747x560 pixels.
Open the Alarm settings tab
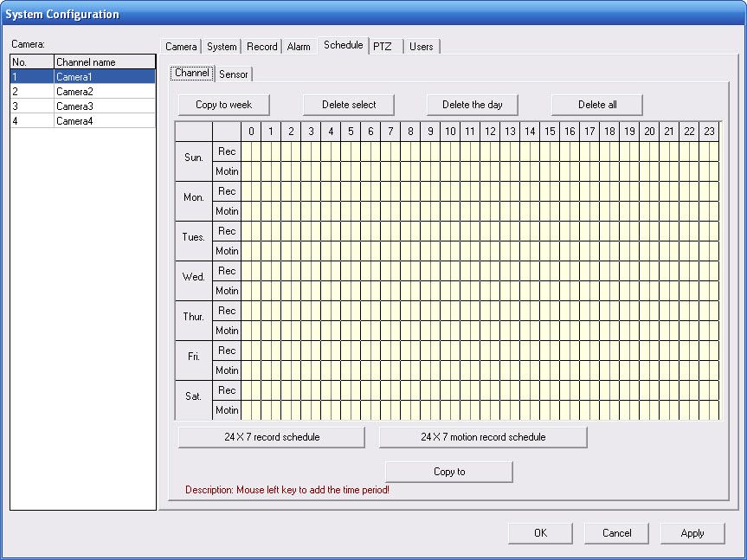click(x=299, y=47)
